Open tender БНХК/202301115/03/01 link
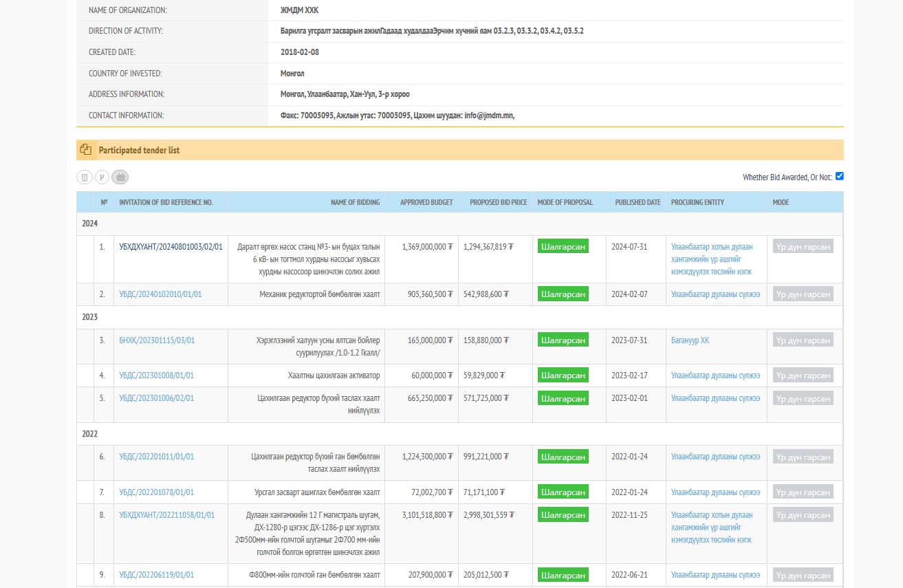 (x=157, y=340)
